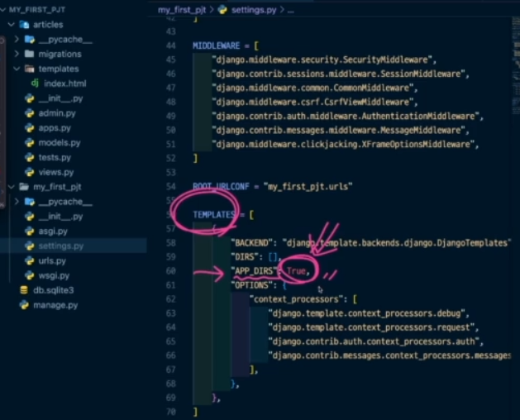
Task: Click Python icon beside urls.py
Action: [x=30, y=260]
